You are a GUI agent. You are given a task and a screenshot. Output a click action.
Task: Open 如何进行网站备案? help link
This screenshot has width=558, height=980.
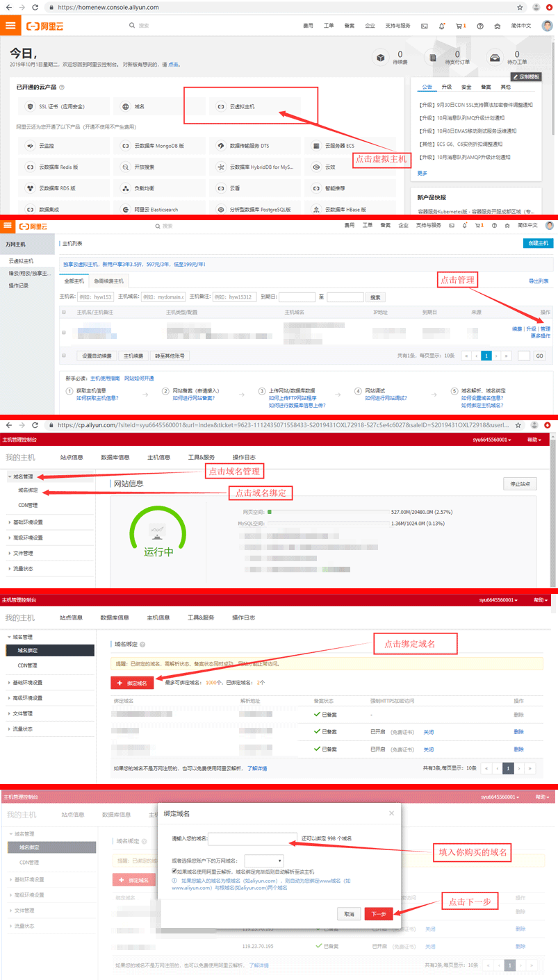coord(193,399)
